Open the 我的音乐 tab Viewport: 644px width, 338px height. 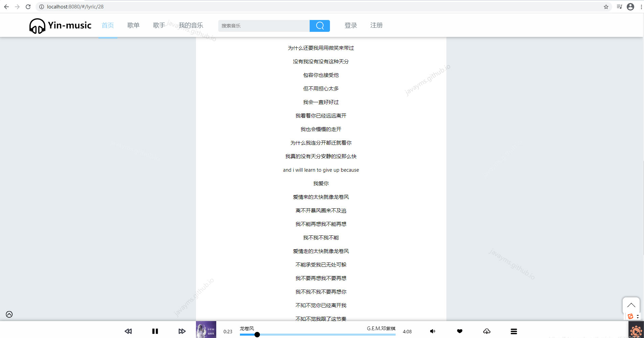pos(191,25)
